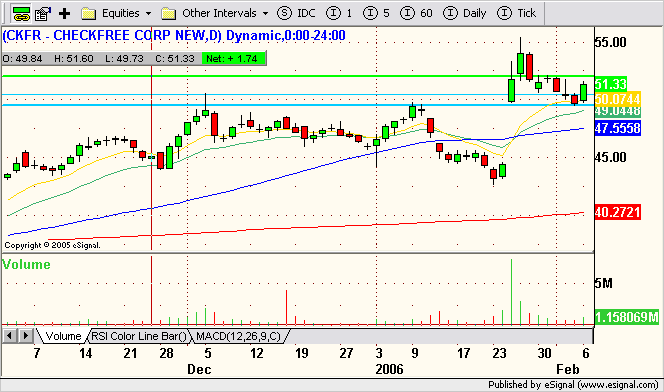Click the Dec label on time axis
Image resolution: width=664 pixels, height=392 pixels.
(199, 369)
